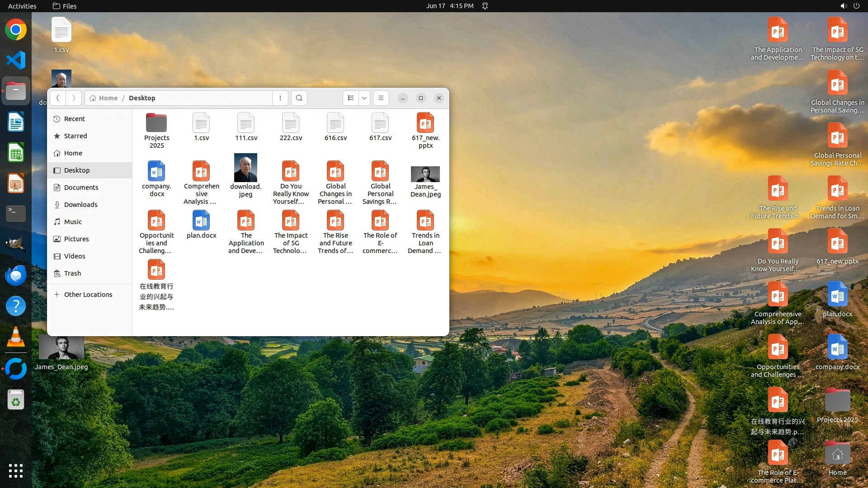This screenshot has width=868, height=488.
Task: Select Downloads in the sidebar
Action: point(80,205)
